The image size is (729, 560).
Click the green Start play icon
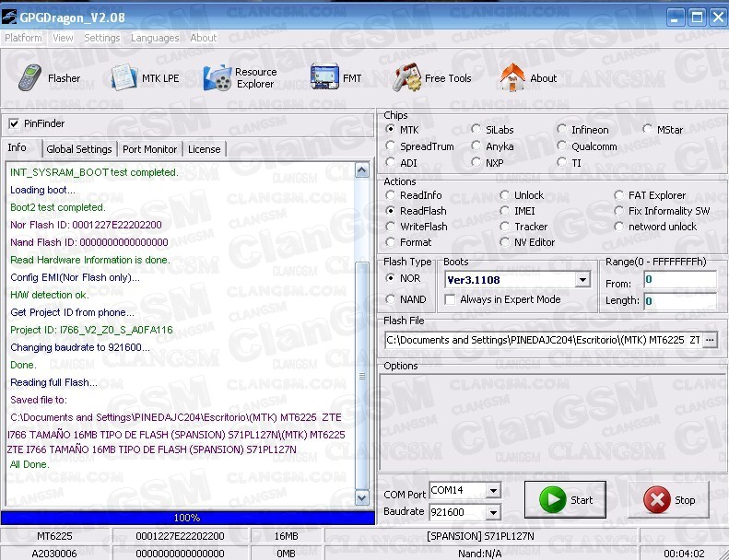(x=552, y=499)
